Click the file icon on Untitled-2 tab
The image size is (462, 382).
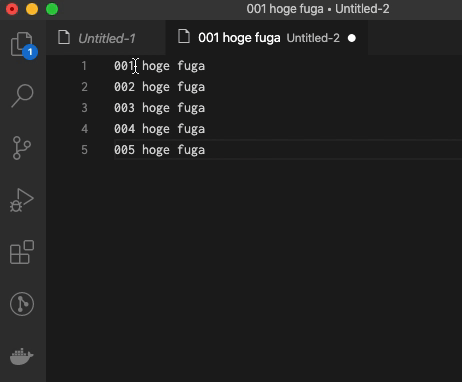pos(184,37)
